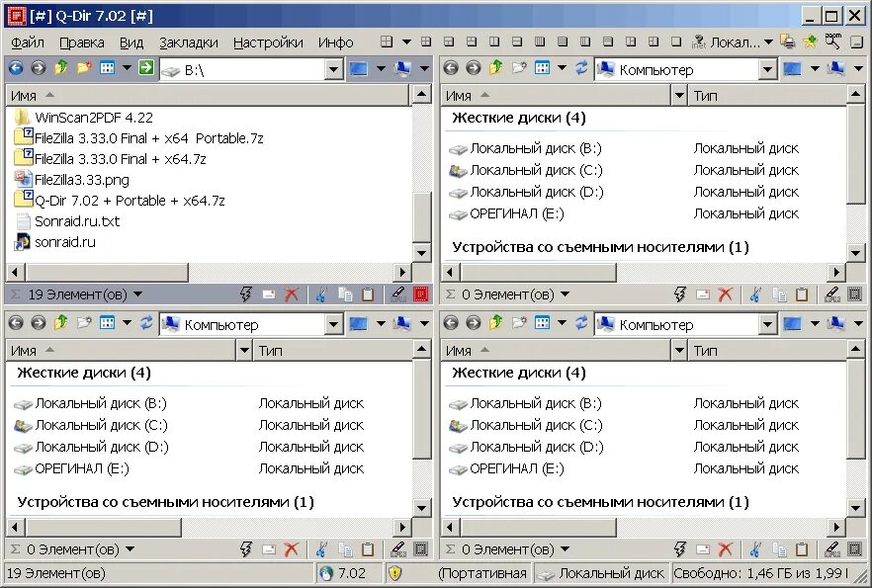Image resolution: width=872 pixels, height=588 pixels.
Task: Go up in the top-right pane
Action: (x=495, y=68)
